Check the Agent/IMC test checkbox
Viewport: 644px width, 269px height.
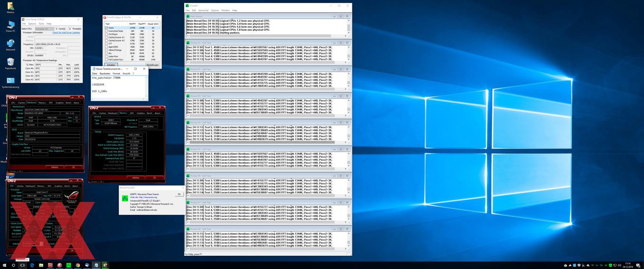pyautogui.click(x=106, y=47)
